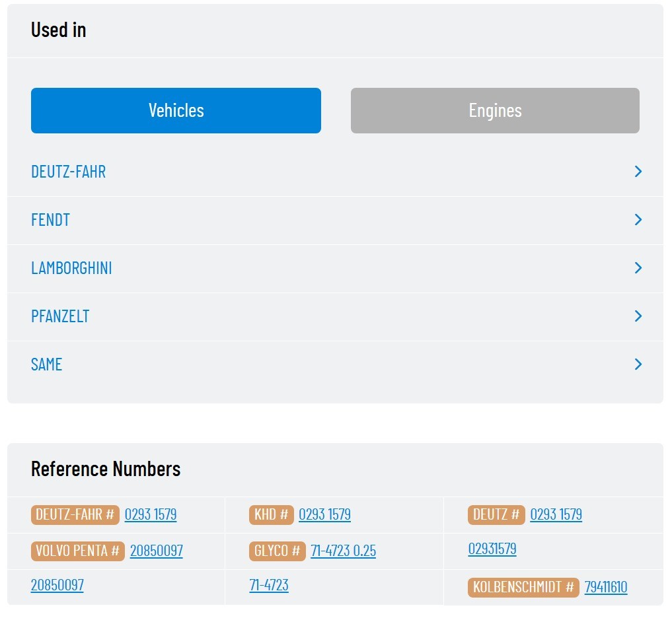This screenshot has height=622, width=672.
Task: Open GLYCO reference 71-4723 0.25
Action: [344, 551]
